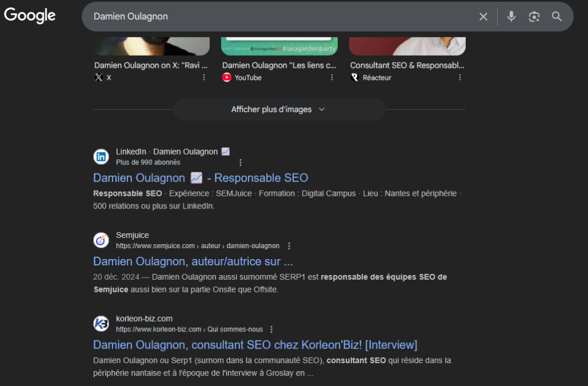Open the Consultant SEO & Responsabl... image thumbnail
The height and width of the screenshot is (386, 588).
407,46
